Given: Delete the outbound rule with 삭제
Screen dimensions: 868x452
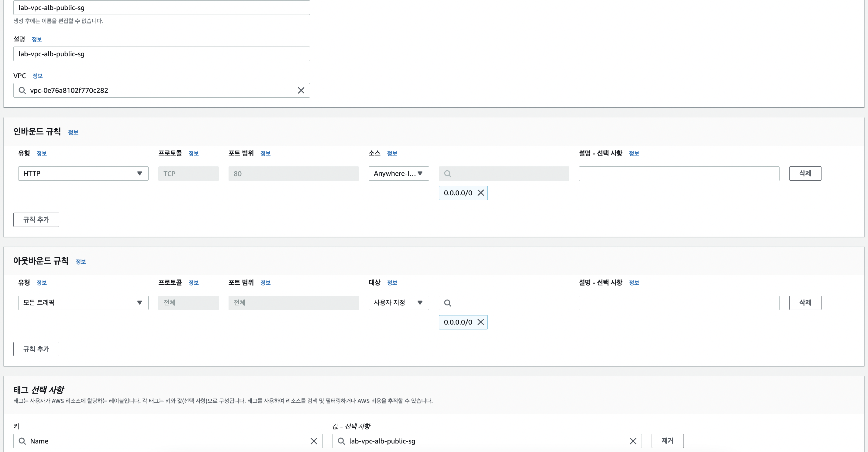Looking at the screenshot, I should 805,303.
